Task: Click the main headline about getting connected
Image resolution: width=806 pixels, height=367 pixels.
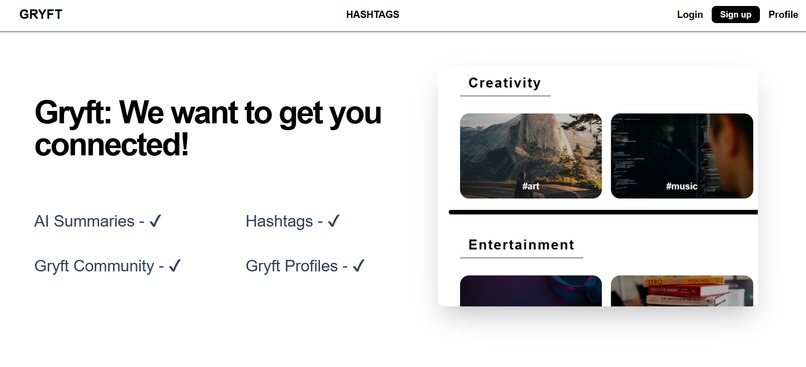Action: click(x=208, y=128)
